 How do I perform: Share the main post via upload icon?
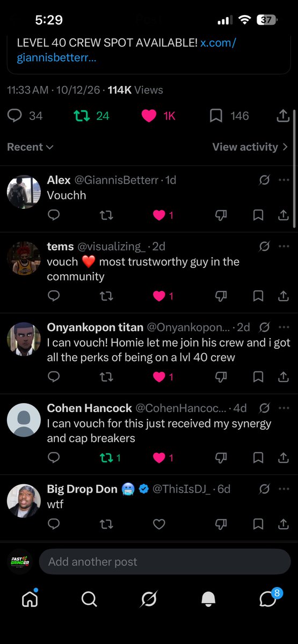283,116
